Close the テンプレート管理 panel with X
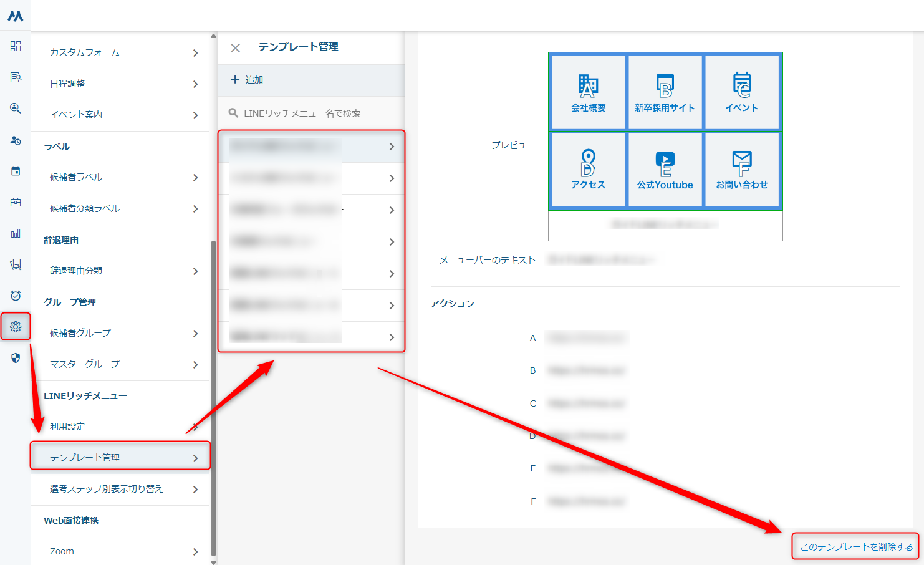The height and width of the screenshot is (565, 924). point(235,48)
